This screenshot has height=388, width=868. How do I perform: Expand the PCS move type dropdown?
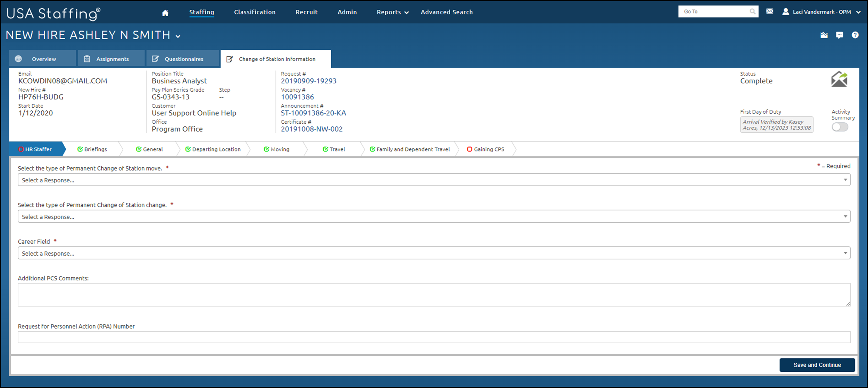[x=434, y=180]
